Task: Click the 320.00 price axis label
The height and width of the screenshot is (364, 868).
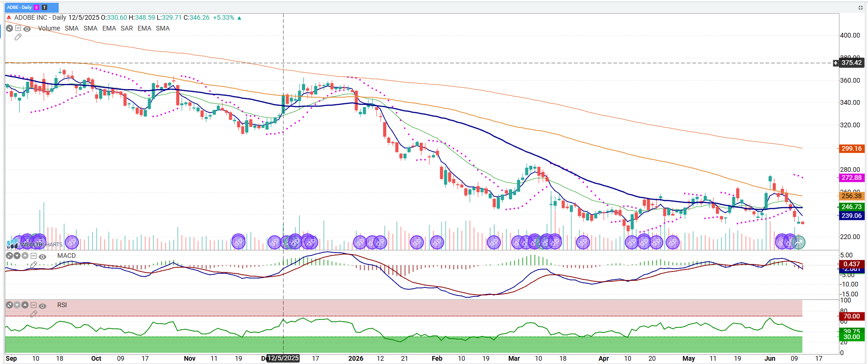Action: tap(850, 125)
